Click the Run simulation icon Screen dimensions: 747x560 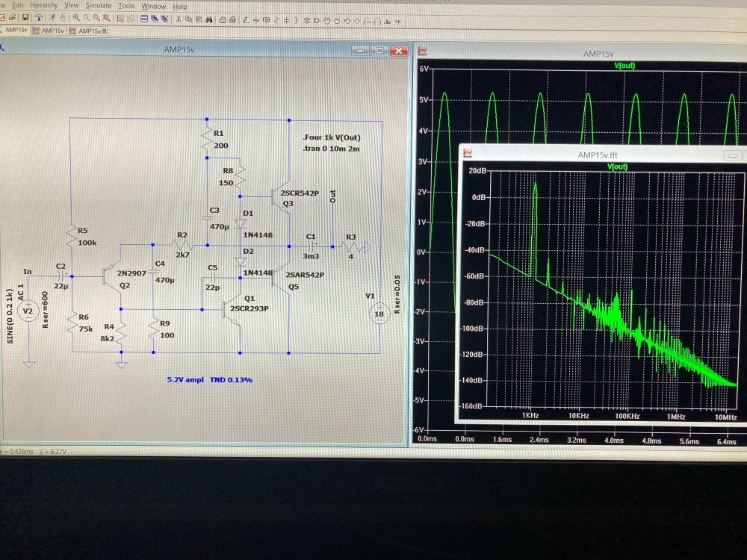pyautogui.click(x=52, y=18)
